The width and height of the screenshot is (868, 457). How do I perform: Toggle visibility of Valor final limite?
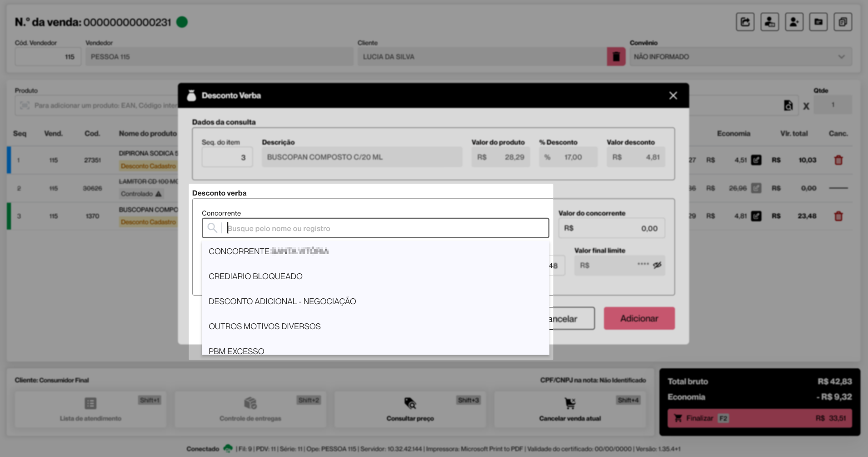point(657,265)
